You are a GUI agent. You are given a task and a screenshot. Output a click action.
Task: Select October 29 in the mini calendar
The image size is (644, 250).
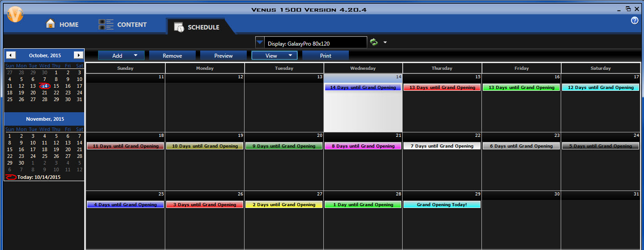(56, 99)
